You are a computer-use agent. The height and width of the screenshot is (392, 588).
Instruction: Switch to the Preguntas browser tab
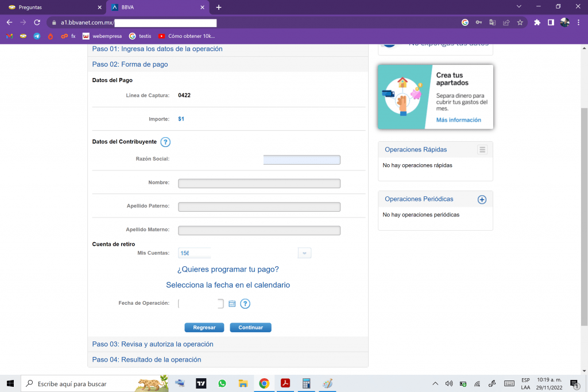tap(55, 7)
